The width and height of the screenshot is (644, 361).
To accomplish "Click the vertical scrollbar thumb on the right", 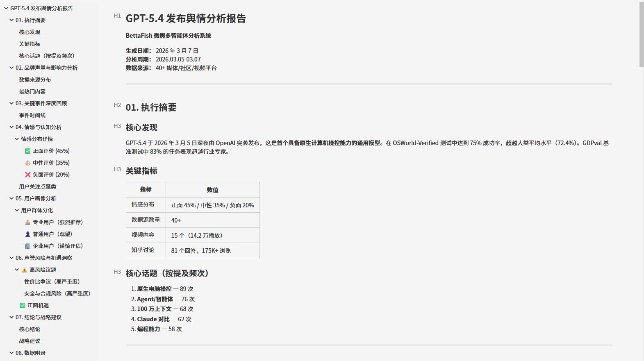I will coord(642,34).
